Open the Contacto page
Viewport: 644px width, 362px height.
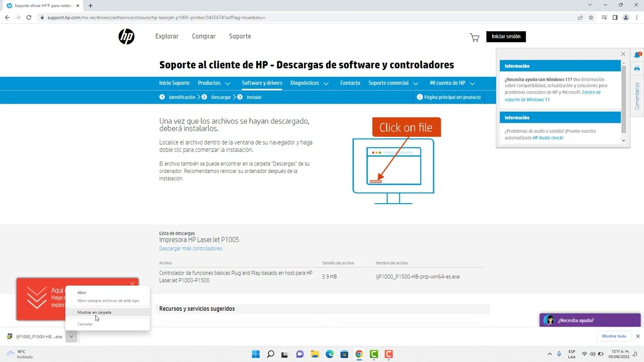350,83
